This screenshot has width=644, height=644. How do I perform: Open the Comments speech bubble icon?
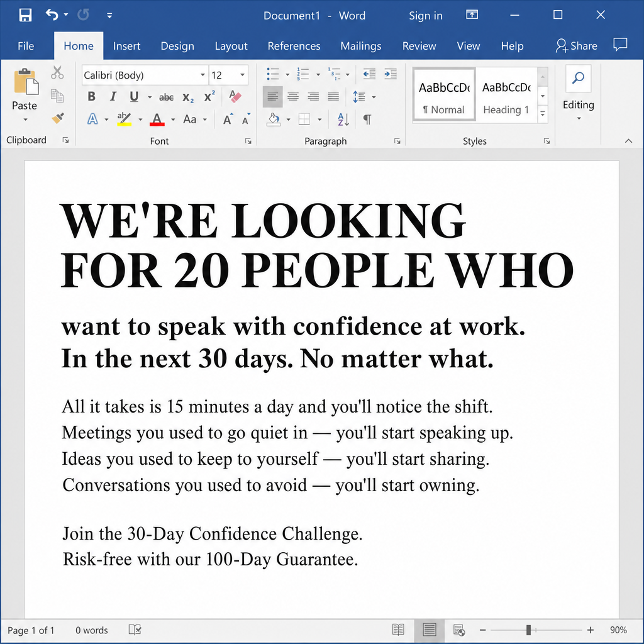pyautogui.click(x=620, y=45)
